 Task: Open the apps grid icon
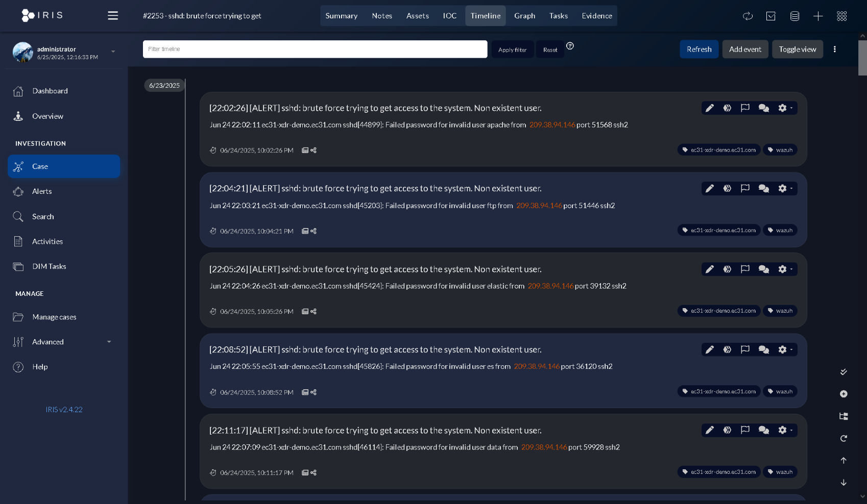click(842, 16)
